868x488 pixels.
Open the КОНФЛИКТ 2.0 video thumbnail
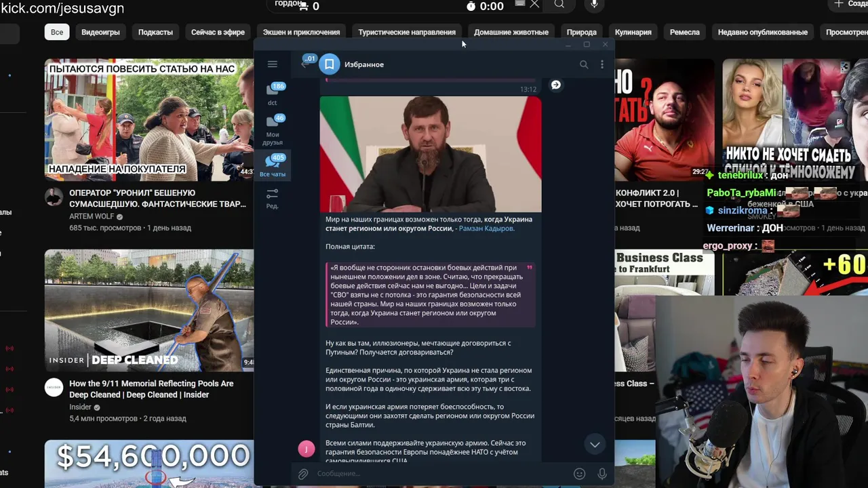665,120
